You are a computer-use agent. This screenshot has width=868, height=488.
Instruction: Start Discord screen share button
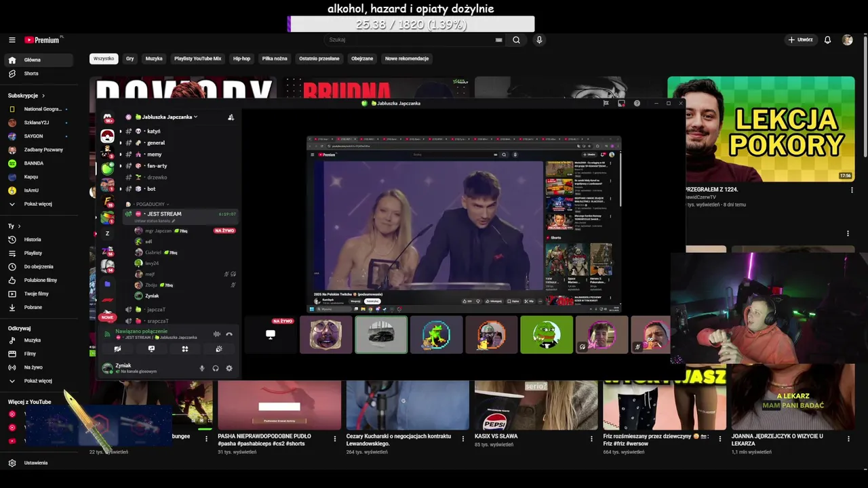[151, 349]
